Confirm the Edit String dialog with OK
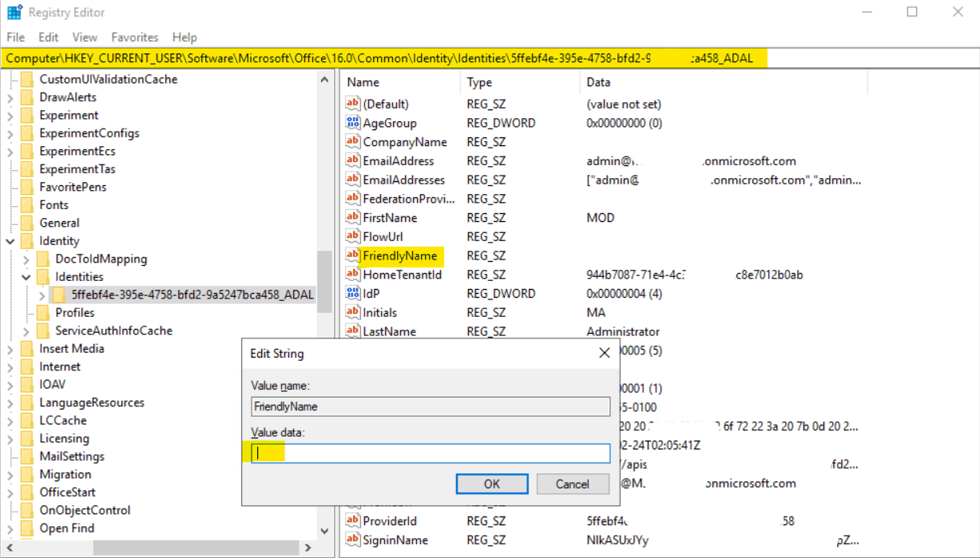The height and width of the screenshot is (558, 980). click(492, 484)
